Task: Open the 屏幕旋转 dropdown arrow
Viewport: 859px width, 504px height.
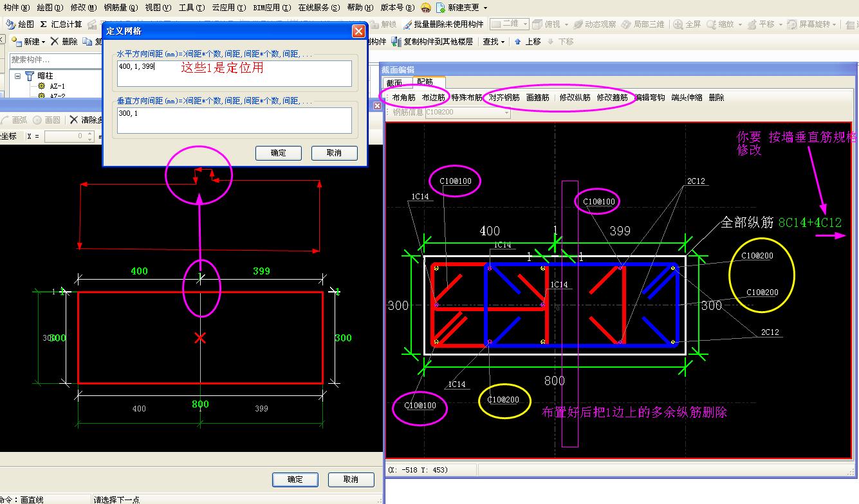Action: pos(835,24)
